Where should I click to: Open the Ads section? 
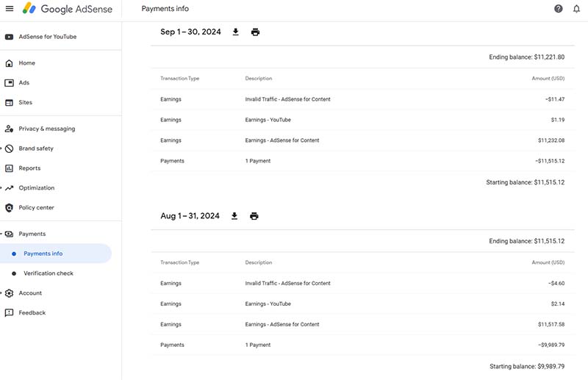24,83
